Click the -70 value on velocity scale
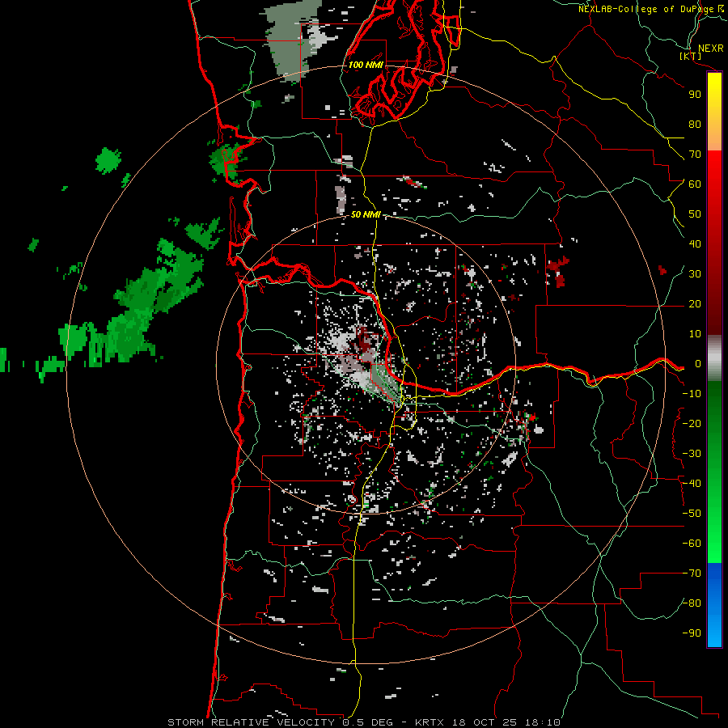The width and height of the screenshot is (728, 728). tap(692, 574)
